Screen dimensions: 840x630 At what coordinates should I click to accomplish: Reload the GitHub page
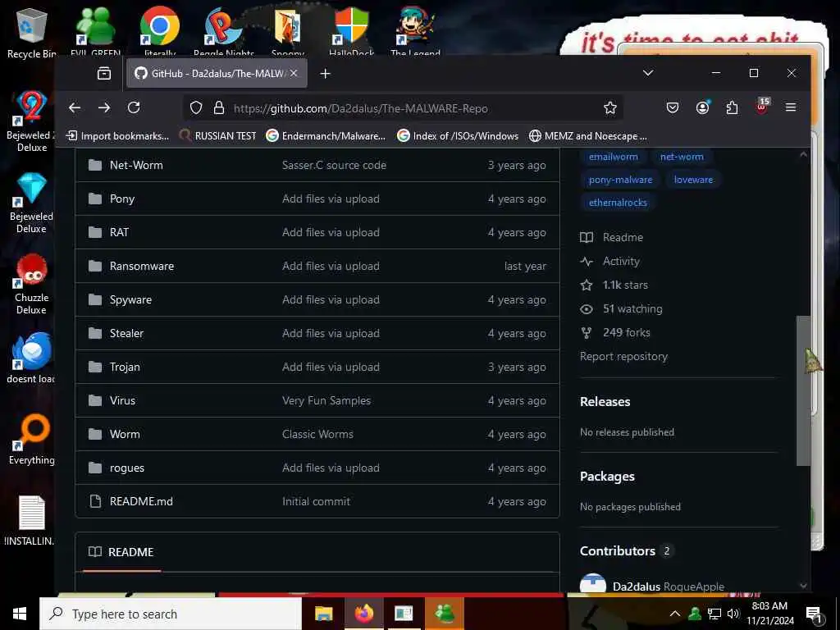[x=134, y=107]
